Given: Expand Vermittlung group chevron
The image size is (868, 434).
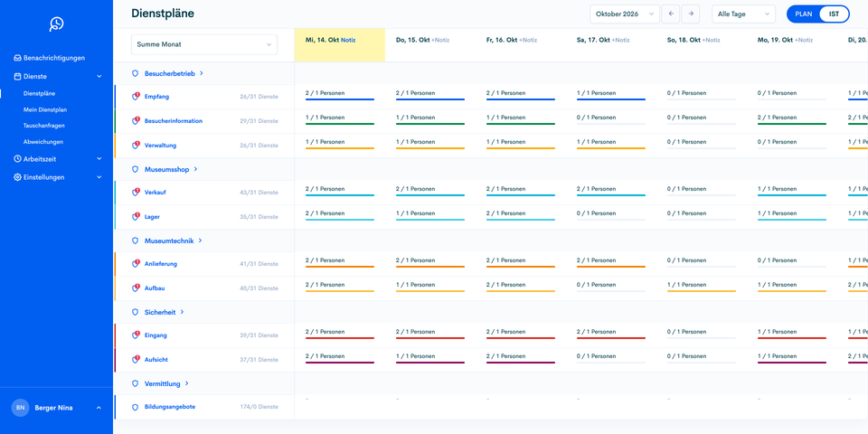Looking at the screenshot, I should pyautogui.click(x=187, y=383).
